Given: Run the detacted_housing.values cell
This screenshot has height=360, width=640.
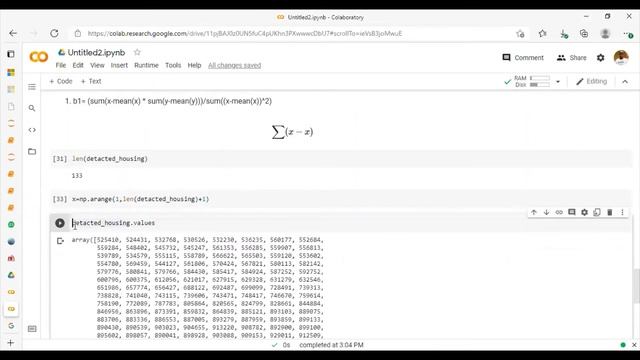Looking at the screenshot, I should click(60, 223).
